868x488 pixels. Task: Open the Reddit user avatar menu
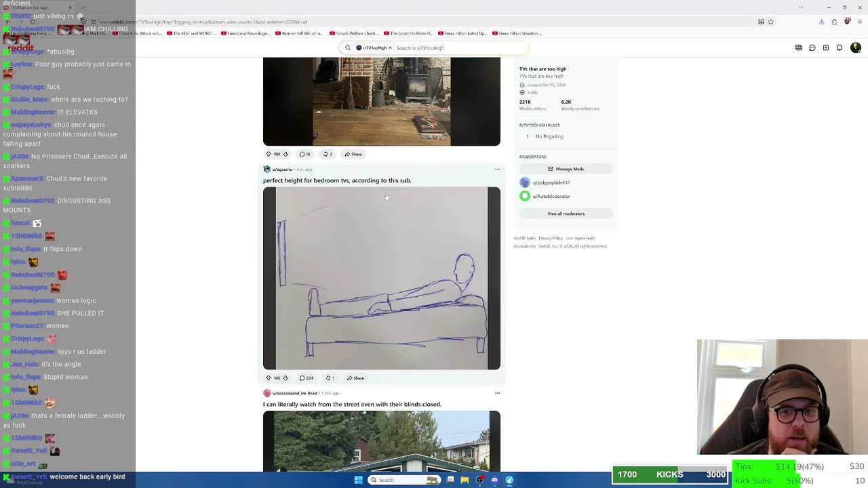click(x=856, y=48)
